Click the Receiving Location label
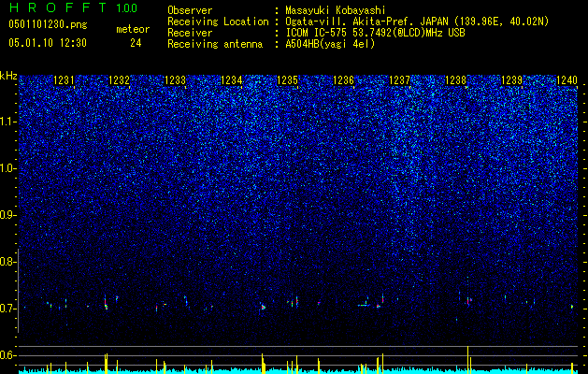 tap(218, 22)
